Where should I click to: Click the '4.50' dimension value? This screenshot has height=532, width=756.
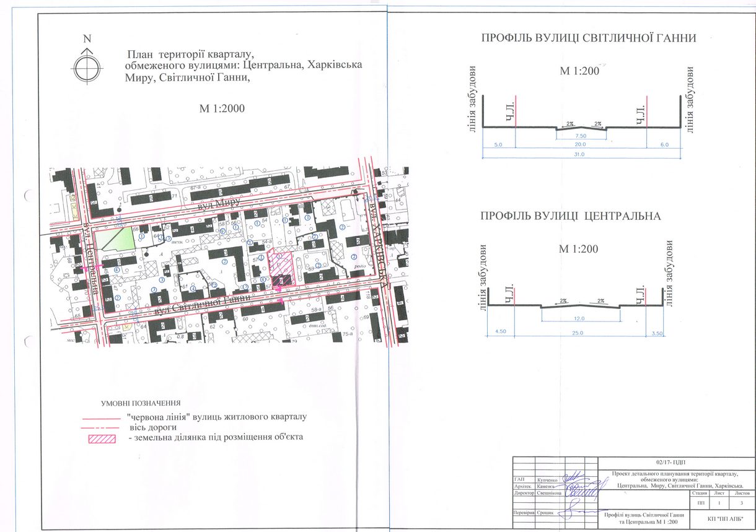pos(500,332)
